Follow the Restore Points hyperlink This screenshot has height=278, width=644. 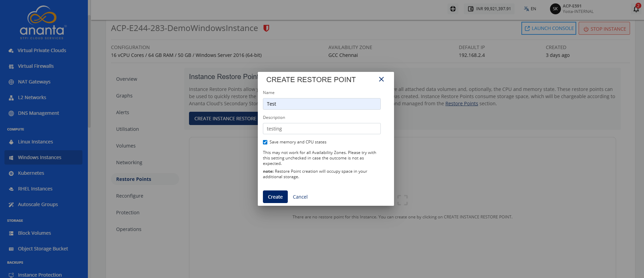click(x=461, y=104)
